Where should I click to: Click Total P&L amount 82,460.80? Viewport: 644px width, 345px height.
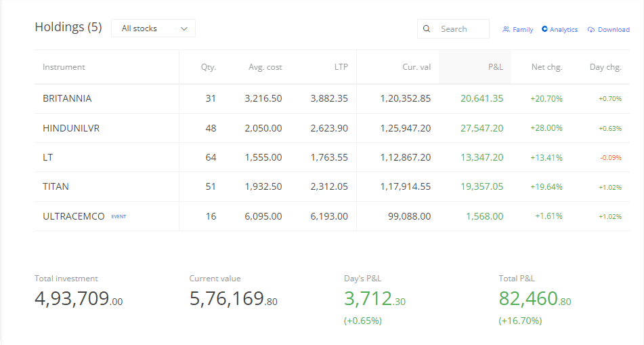click(535, 298)
